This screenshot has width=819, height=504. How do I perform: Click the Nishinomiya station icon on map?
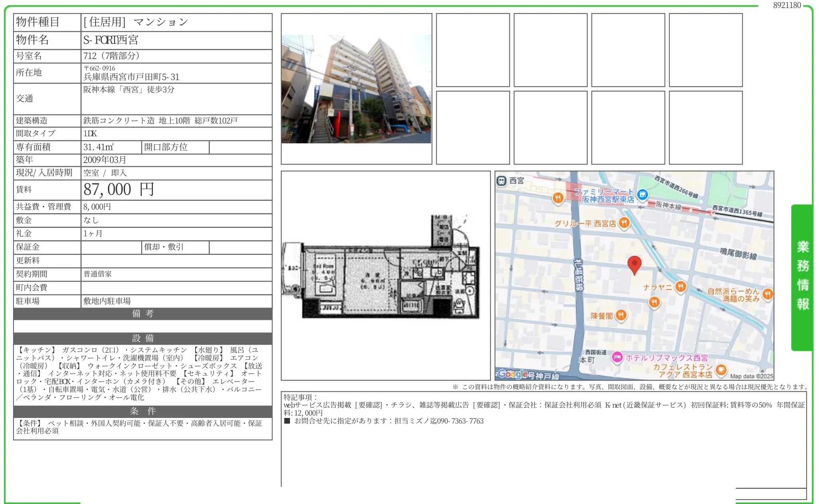[501, 181]
